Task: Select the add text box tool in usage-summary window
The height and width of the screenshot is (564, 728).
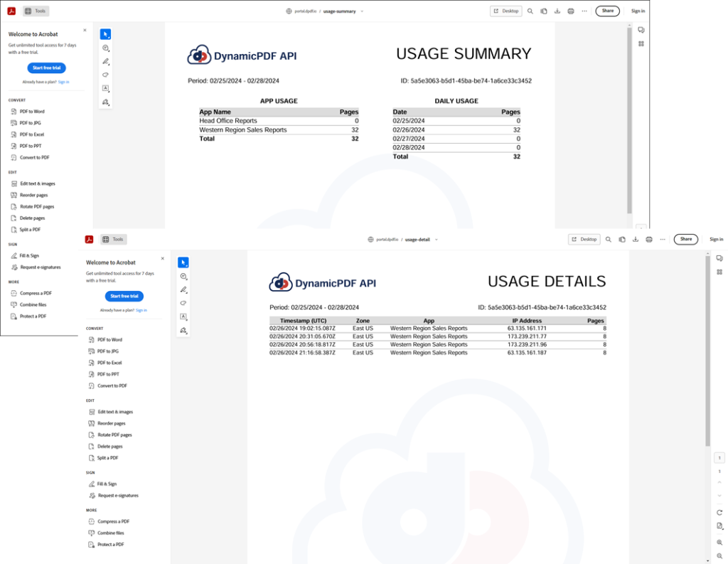Action: [105, 88]
